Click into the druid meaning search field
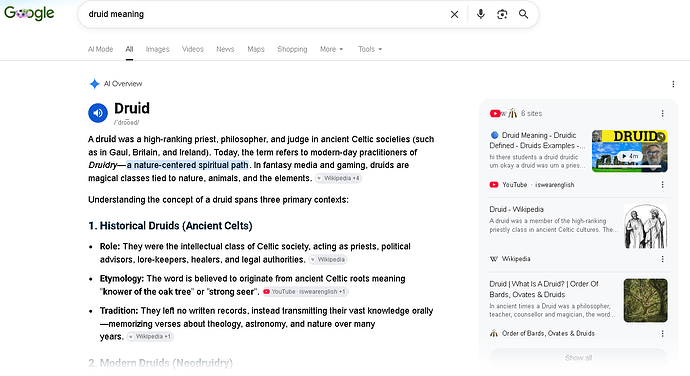The height and width of the screenshot is (376, 690). pyautogui.click(x=264, y=14)
